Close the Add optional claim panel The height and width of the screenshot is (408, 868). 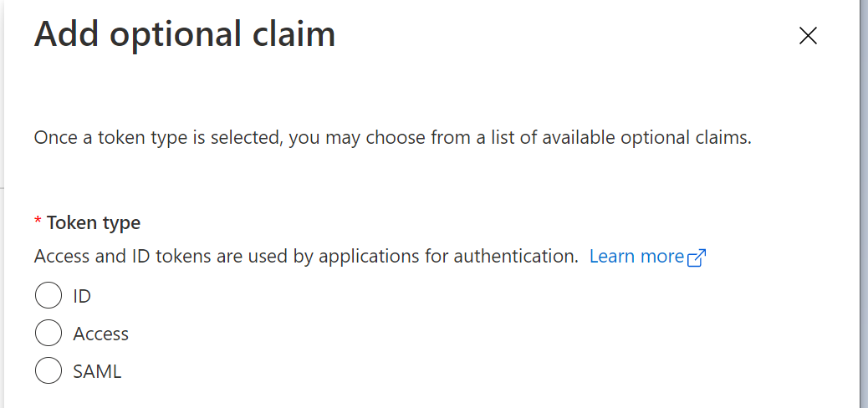click(x=807, y=35)
